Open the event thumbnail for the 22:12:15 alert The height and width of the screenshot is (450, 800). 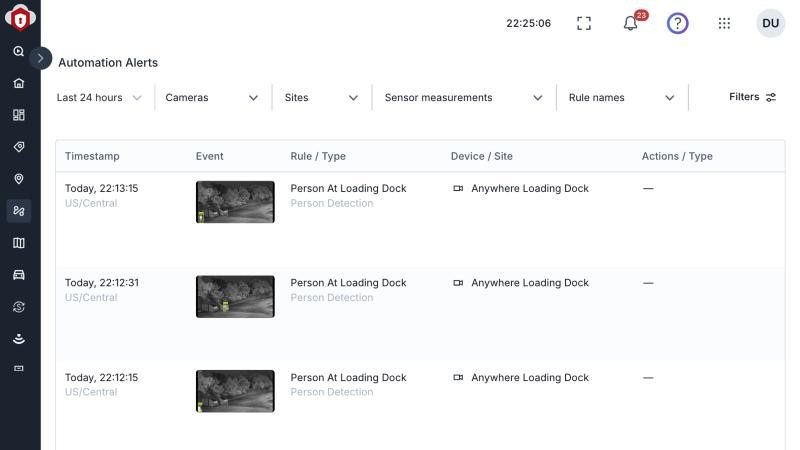[x=235, y=391]
